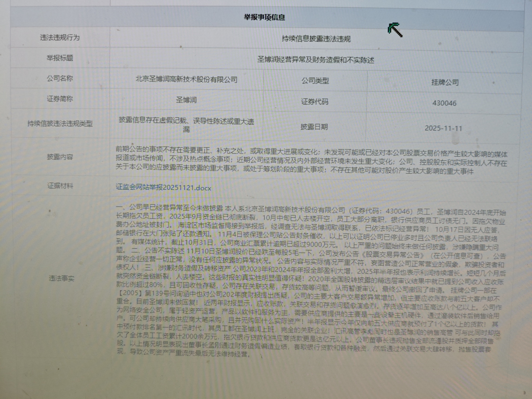The image size is (532, 399).
Task: Select the 圣博润 securities abbreviation cell
Action: coord(186,100)
